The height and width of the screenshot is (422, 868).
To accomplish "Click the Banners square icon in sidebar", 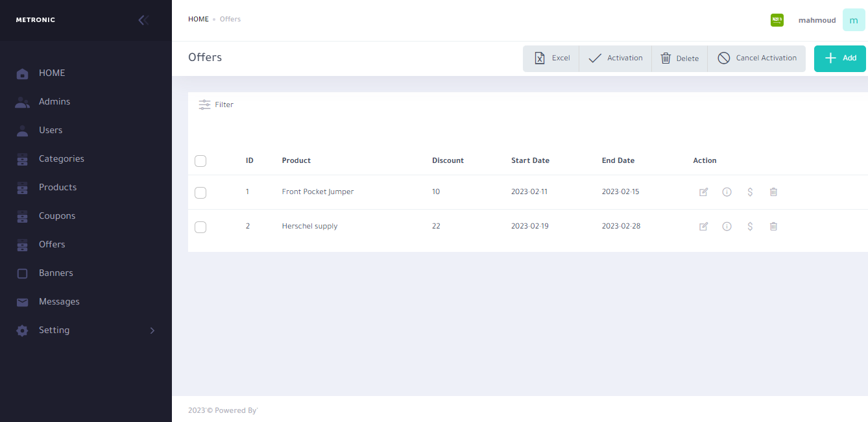I will [22, 273].
